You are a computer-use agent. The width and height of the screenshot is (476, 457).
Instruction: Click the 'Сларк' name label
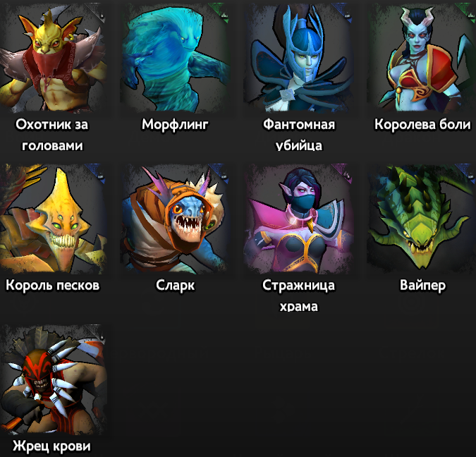point(175,286)
